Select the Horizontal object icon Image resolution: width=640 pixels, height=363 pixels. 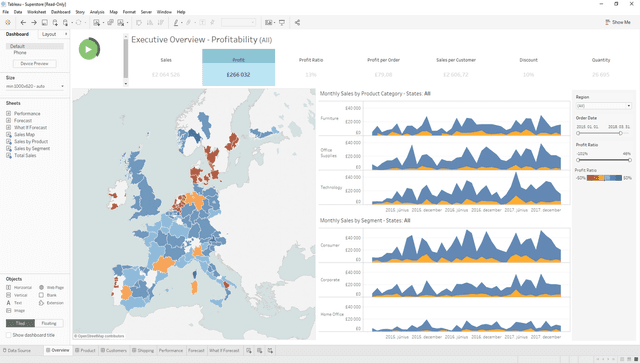9,287
